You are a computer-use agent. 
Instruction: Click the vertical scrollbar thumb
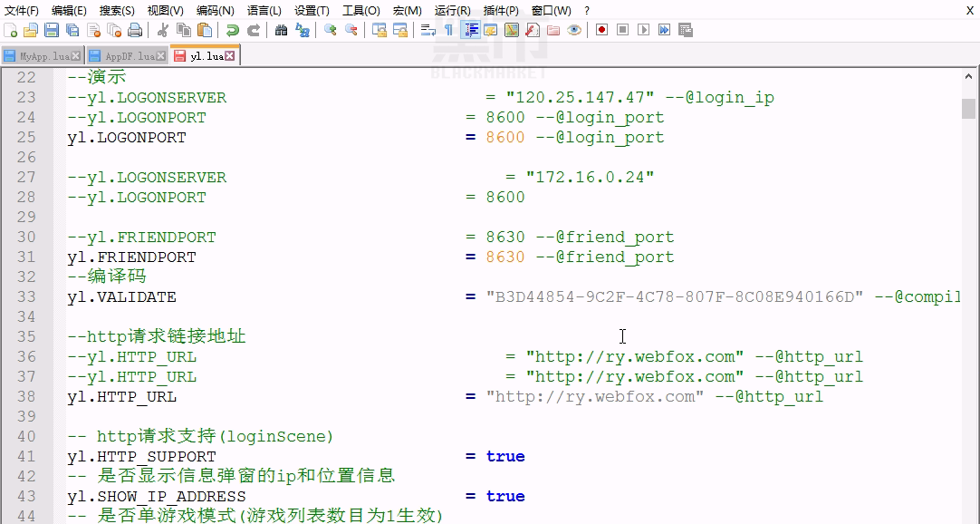(x=968, y=108)
